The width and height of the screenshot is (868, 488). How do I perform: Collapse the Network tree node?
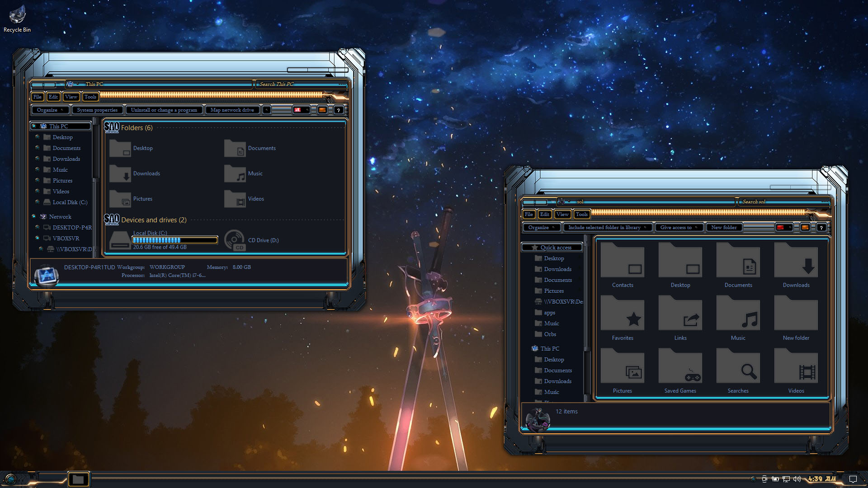point(34,216)
